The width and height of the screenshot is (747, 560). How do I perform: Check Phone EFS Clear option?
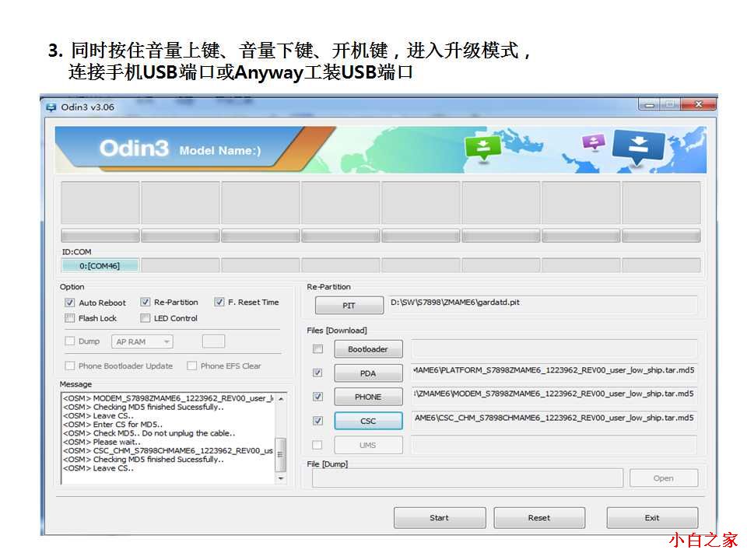tap(191, 366)
